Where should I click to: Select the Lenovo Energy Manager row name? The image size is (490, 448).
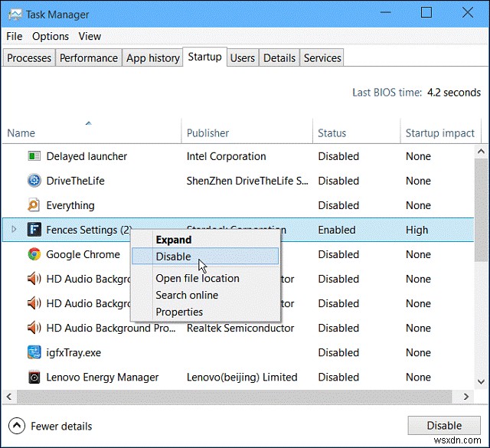pos(103,378)
